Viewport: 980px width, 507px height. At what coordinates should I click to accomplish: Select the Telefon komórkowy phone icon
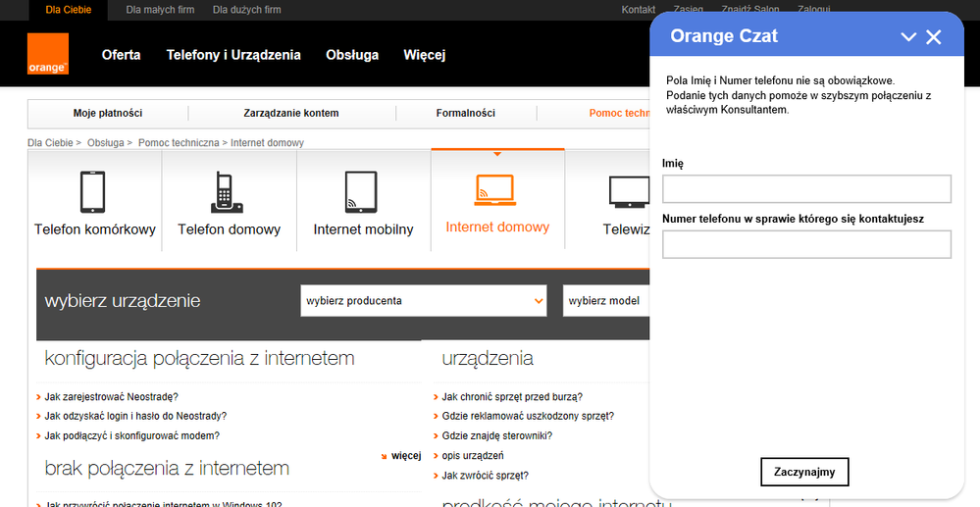pos(94,191)
